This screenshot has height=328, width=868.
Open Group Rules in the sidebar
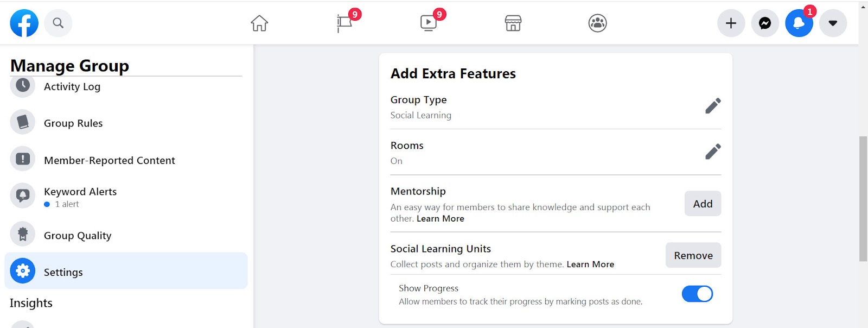[126, 123]
